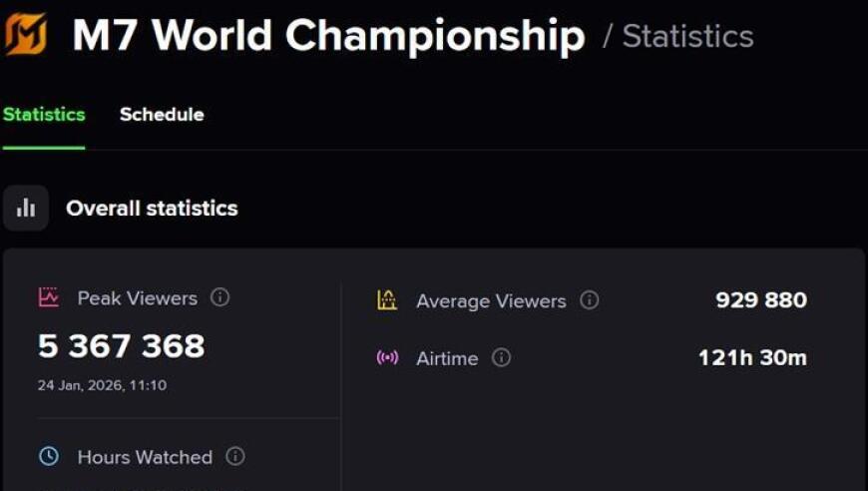Screen dimensions: 868x491
Task: Click the M7 World Championship title
Action: pyautogui.click(x=328, y=37)
